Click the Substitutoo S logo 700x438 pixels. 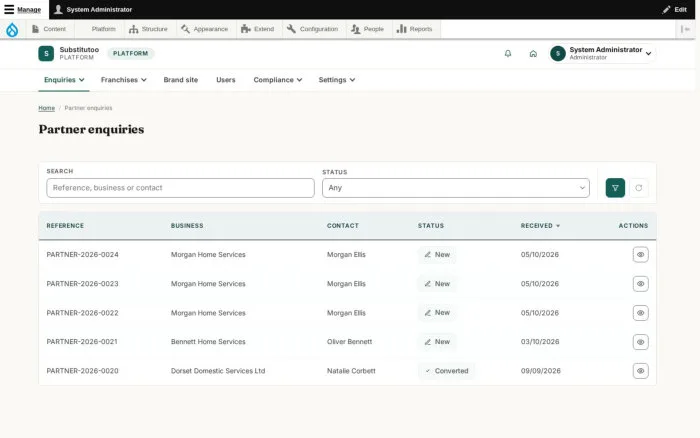(46, 54)
